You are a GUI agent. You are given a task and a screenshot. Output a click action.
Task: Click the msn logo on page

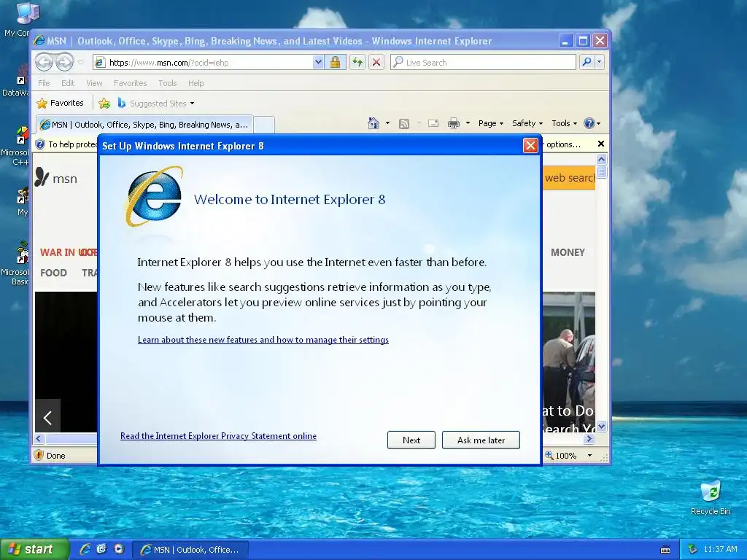pyautogui.click(x=55, y=178)
